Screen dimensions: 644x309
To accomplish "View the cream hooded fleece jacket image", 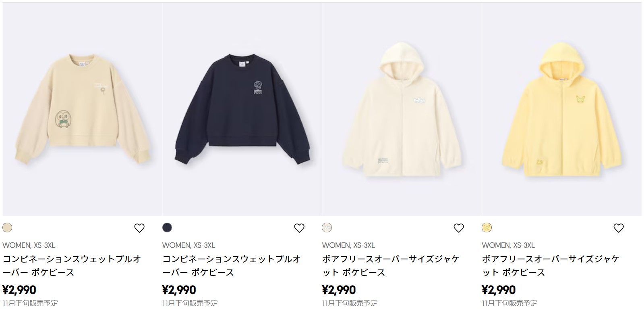I will [x=402, y=109].
